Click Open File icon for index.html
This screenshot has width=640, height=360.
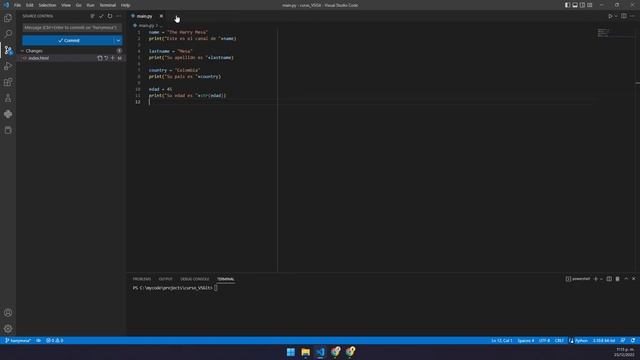click(x=100, y=58)
